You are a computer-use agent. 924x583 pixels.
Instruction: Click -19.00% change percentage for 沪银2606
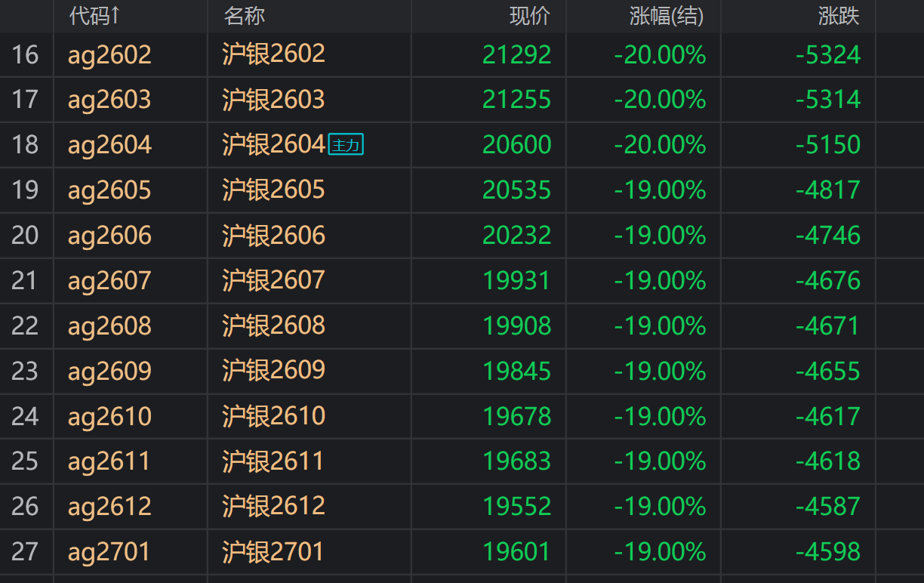pyautogui.click(x=660, y=235)
